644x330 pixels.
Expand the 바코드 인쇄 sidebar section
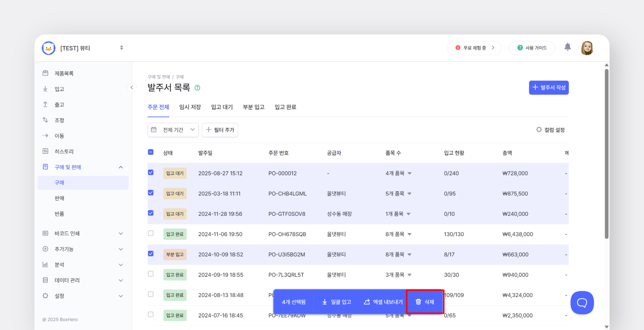(x=83, y=234)
